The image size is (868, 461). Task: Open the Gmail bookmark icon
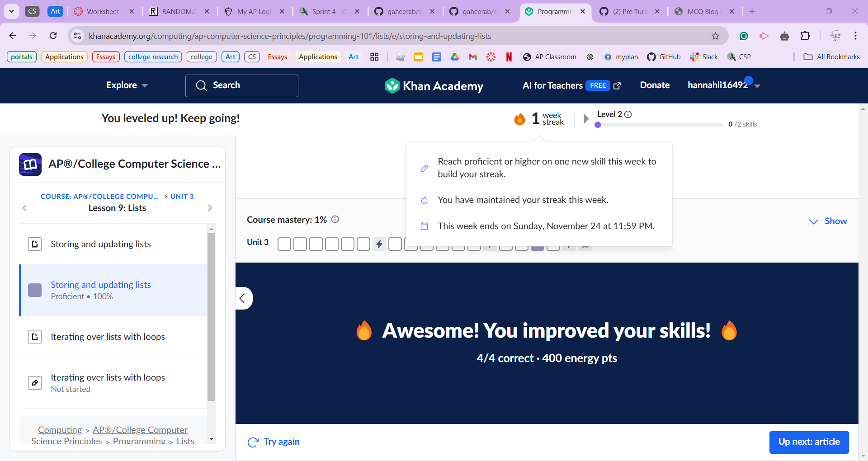pos(473,57)
